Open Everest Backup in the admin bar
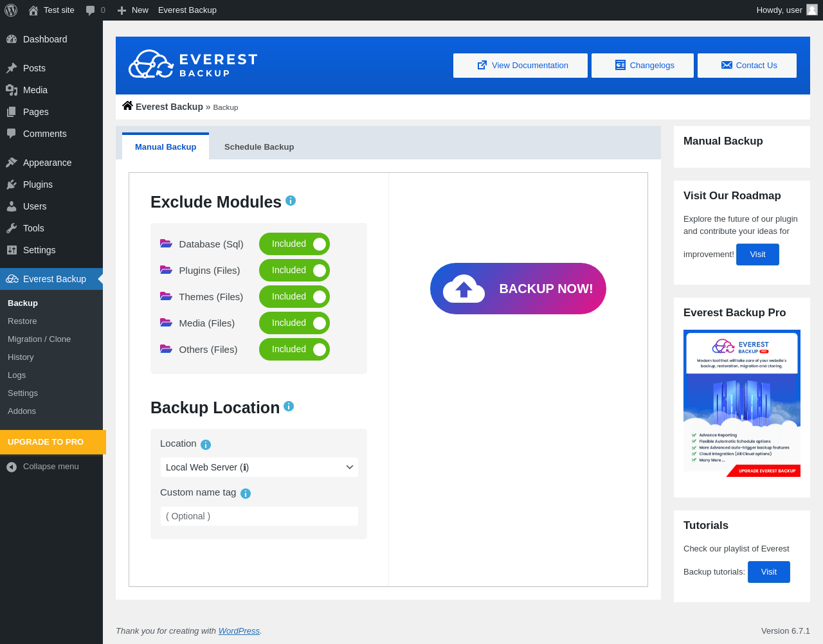823x644 pixels. (x=187, y=10)
